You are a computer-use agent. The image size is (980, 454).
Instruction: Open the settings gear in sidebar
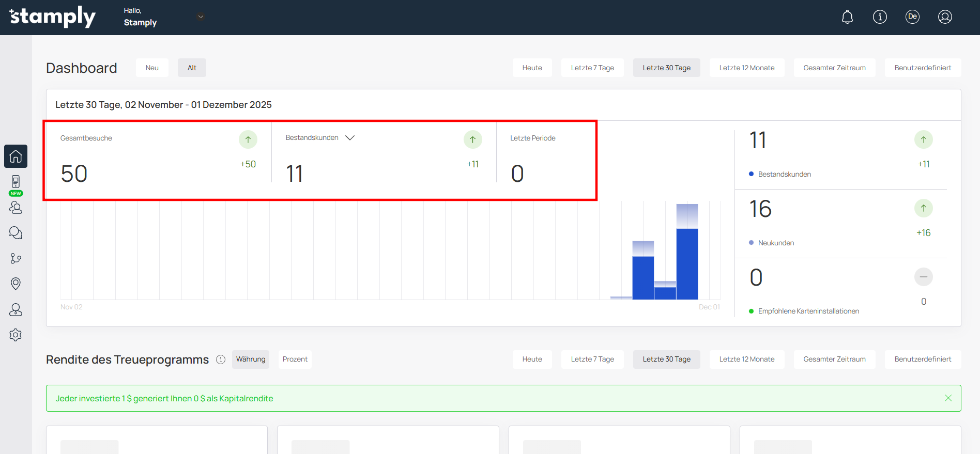(16, 335)
